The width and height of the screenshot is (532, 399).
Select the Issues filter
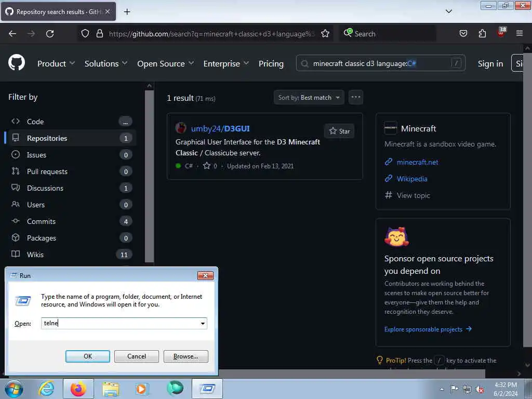(x=71, y=155)
